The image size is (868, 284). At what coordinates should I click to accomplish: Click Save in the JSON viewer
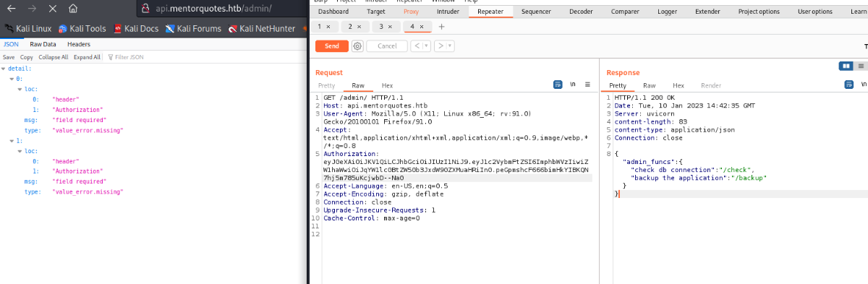tap(9, 57)
